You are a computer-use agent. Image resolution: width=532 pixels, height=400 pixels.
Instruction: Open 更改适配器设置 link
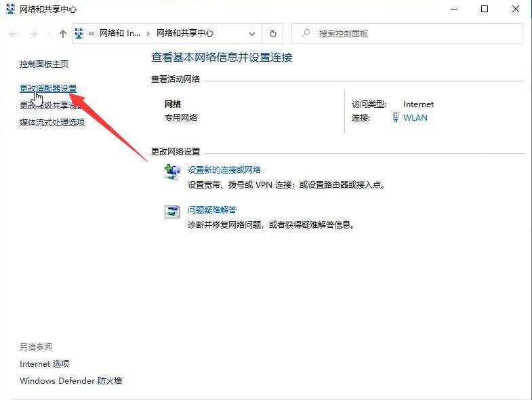click(48, 89)
